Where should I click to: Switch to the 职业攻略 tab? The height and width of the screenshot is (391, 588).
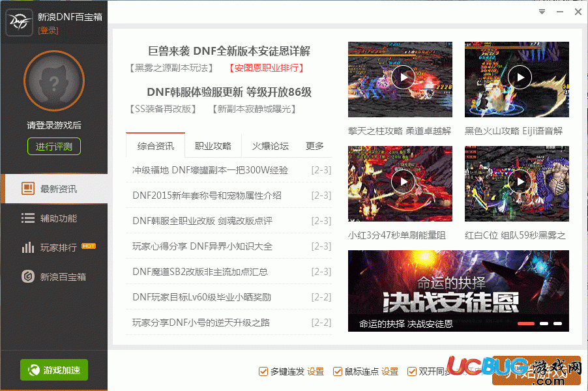pyautogui.click(x=213, y=145)
